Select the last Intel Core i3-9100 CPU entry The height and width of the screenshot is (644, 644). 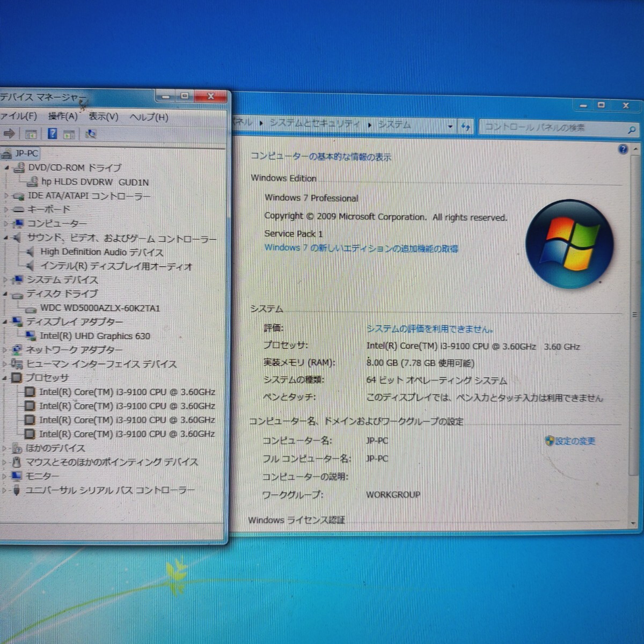point(126,434)
